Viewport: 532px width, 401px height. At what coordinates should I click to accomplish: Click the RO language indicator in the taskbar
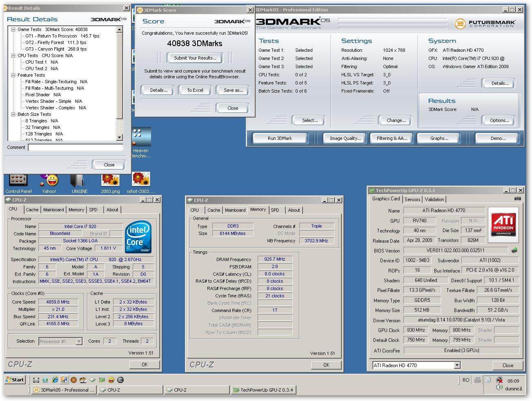[466, 380]
